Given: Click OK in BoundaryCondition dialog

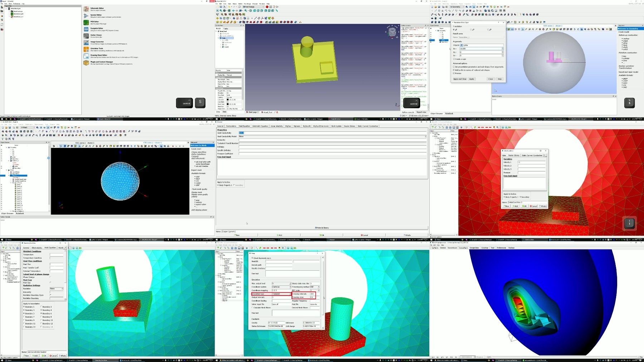Looking at the screenshot, I should [x=44, y=356].
